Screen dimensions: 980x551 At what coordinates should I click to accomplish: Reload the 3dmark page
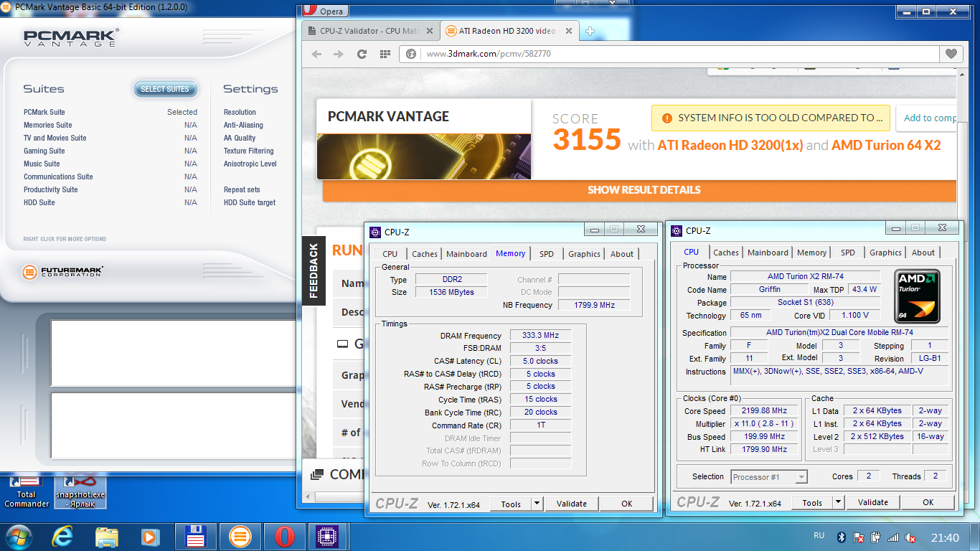point(362,54)
